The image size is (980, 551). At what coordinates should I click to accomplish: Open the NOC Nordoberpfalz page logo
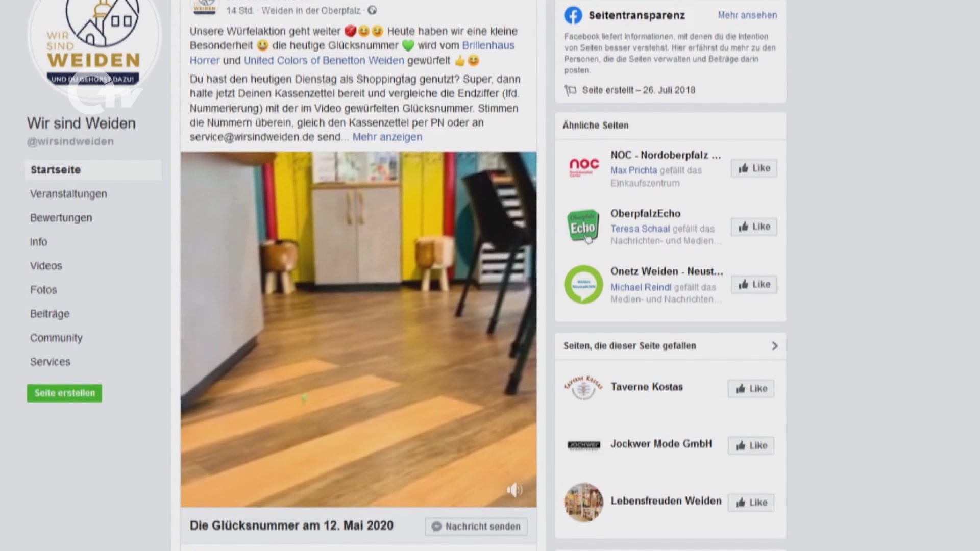pos(583,168)
